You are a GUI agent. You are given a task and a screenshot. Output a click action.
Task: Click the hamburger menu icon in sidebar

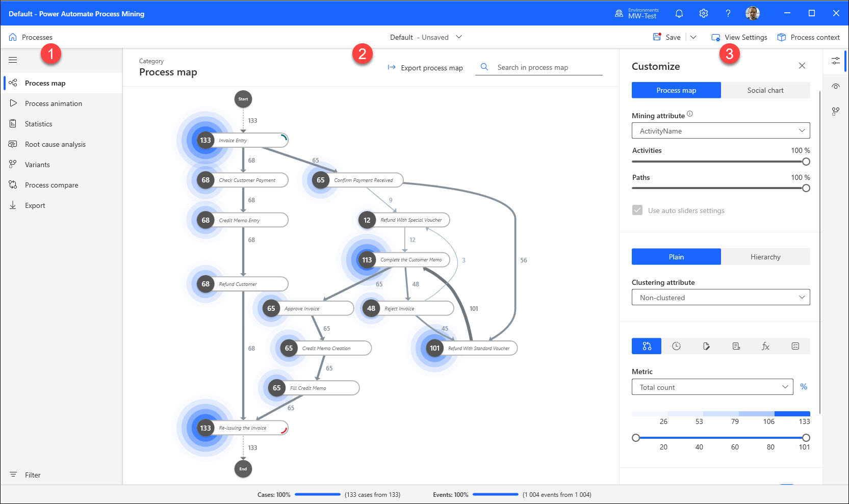(x=13, y=60)
